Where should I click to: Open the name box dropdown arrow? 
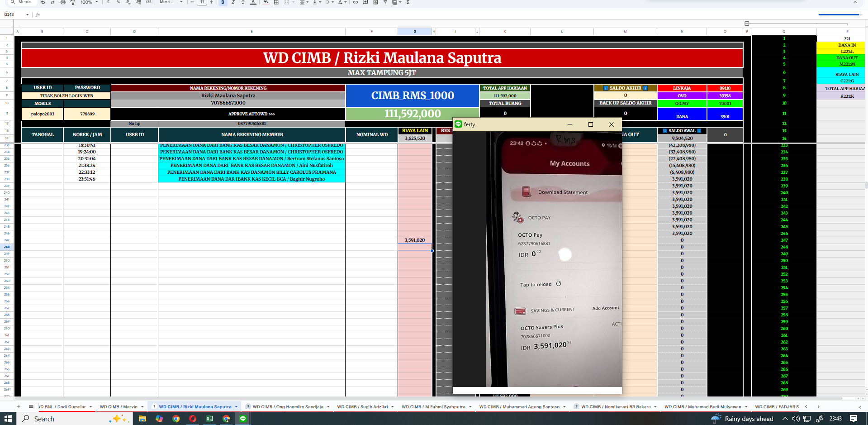click(x=27, y=15)
